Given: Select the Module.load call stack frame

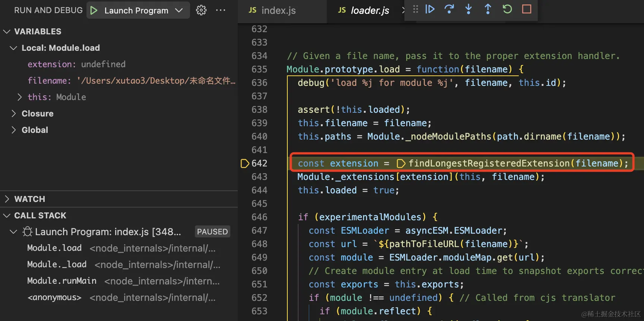Looking at the screenshot, I should [119, 248].
